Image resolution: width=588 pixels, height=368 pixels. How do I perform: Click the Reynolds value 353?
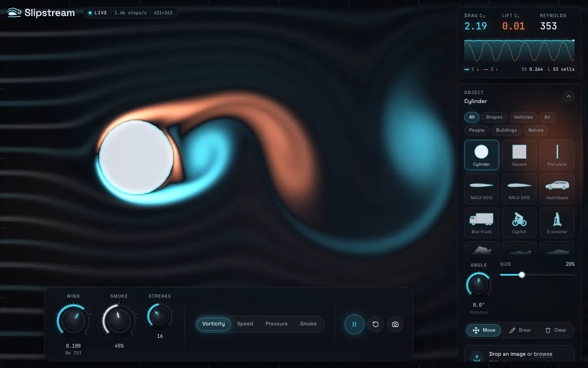pos(548,26)
